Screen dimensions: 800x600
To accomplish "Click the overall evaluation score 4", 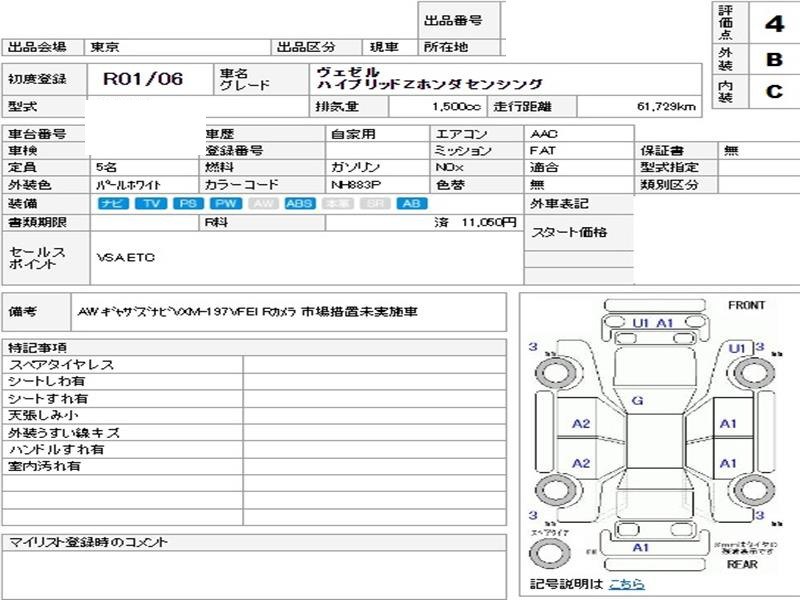I will pyautogui.click(x=774, y=23).
